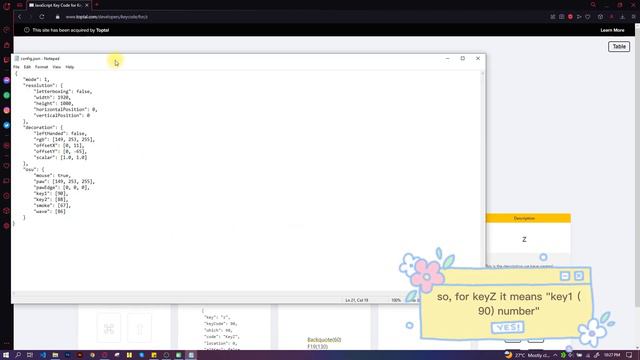The height and width of the screenshot is (360, 640).
Task: Click the "key1": [90] line in Notepad
Action: click(51, 193)
